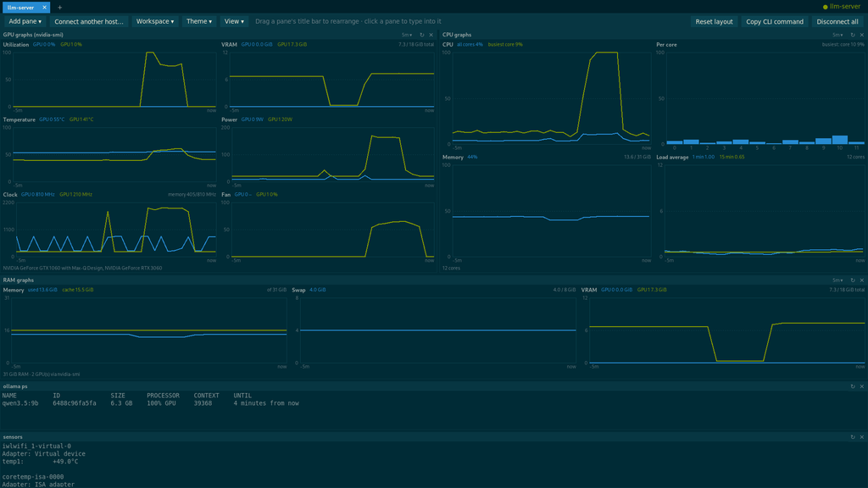Select the ollama ps pane title bar

point(434,386)
